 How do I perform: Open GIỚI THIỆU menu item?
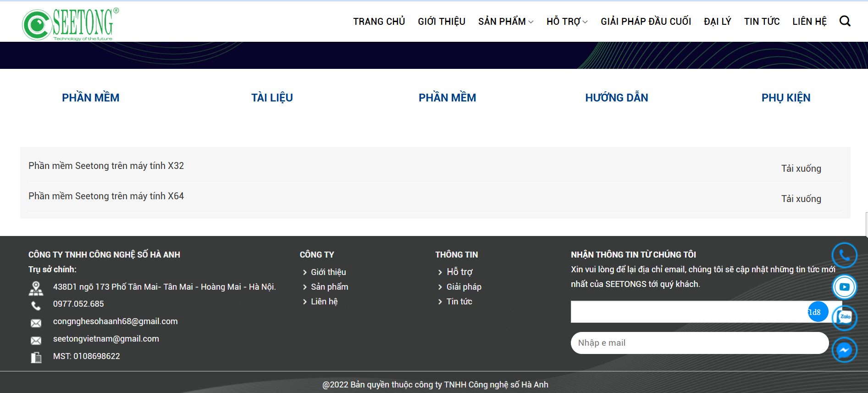coord(442,22)
